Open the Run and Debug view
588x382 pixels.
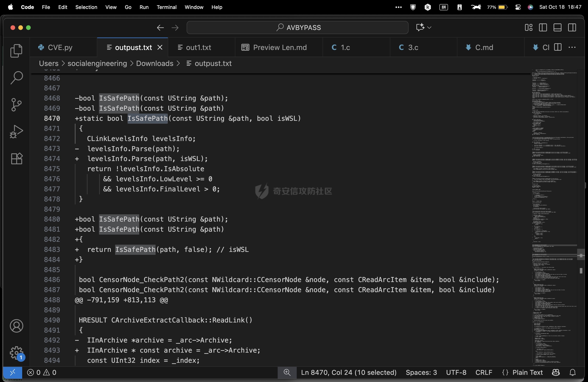16,131
